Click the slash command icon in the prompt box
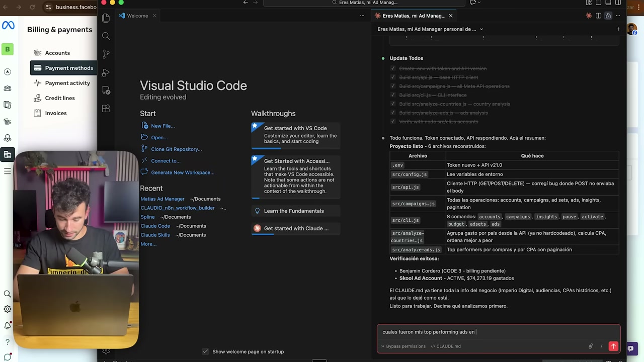The image size is (644, 362). [x=601, y=346]
